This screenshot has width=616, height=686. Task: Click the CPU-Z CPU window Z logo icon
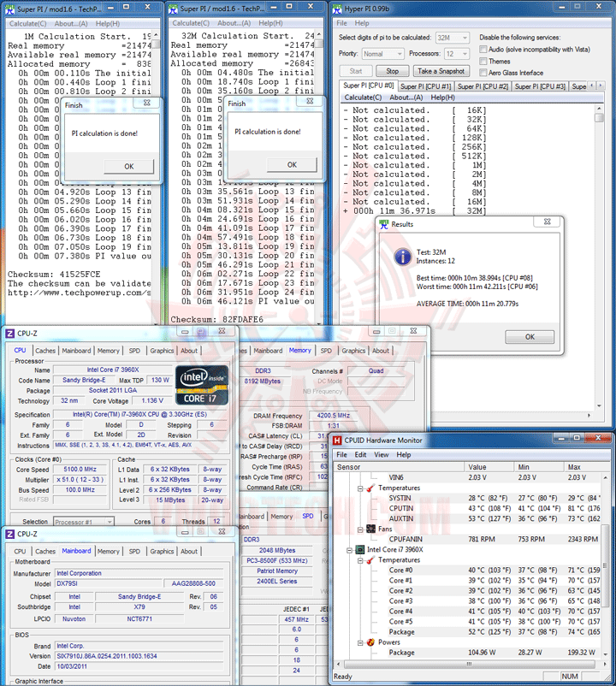pyautogui.click(x=9, y=334)
